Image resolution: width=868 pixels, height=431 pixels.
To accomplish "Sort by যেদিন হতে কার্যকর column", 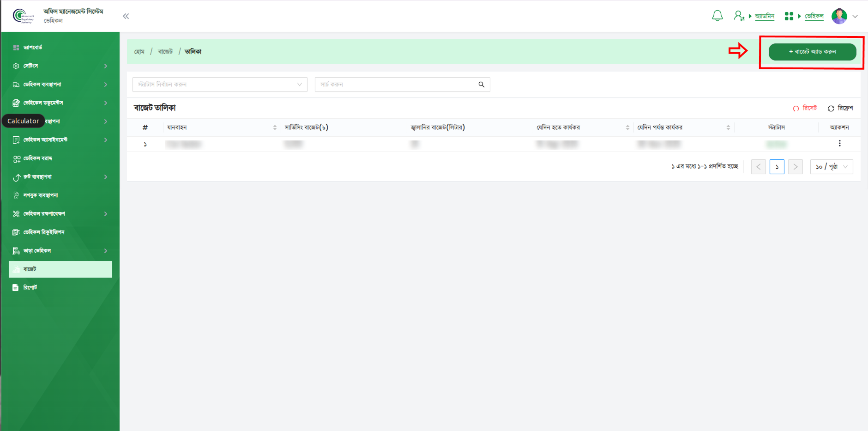I will pyautogui.click(x=627, y=127).
